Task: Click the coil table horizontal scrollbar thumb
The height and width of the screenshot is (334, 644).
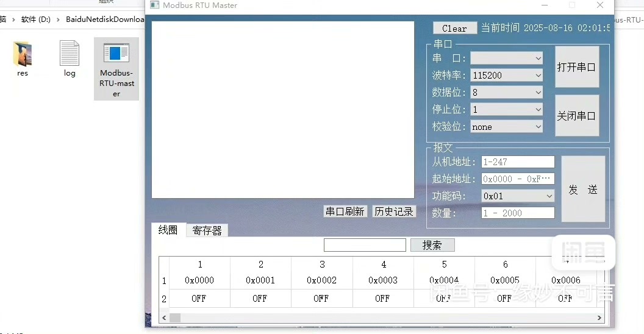Action: pyautogui.click(x=175, y=318)
